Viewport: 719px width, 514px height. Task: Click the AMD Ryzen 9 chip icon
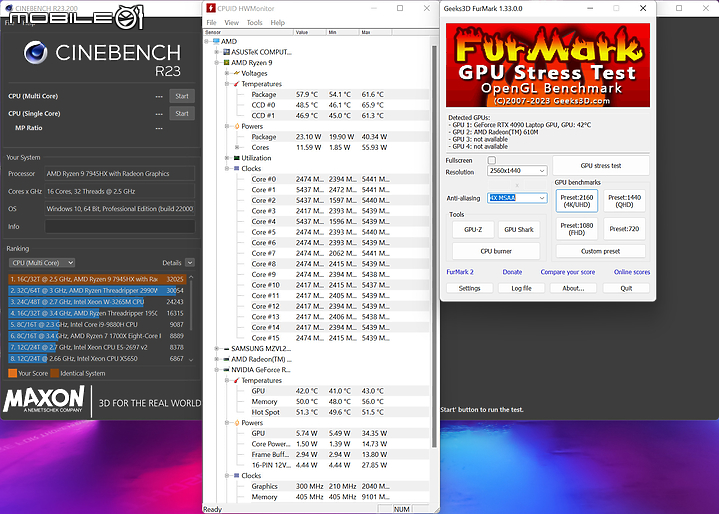tap(227, 62)
